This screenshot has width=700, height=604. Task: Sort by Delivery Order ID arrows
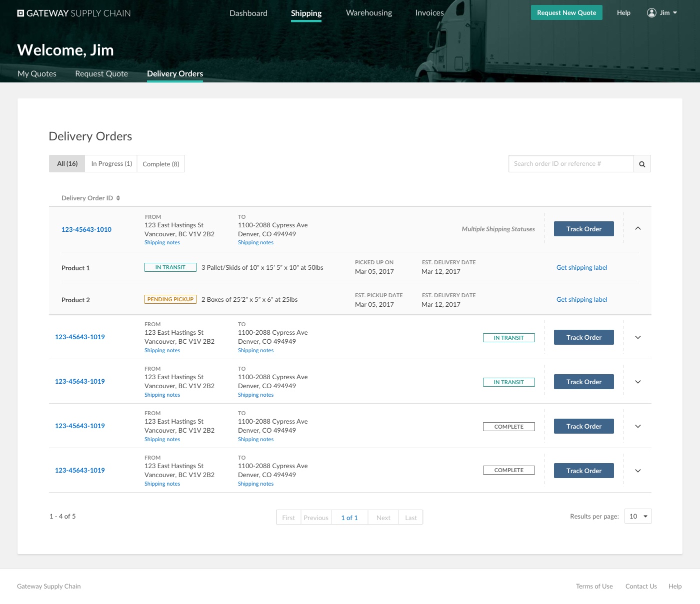tap(118, 198)
